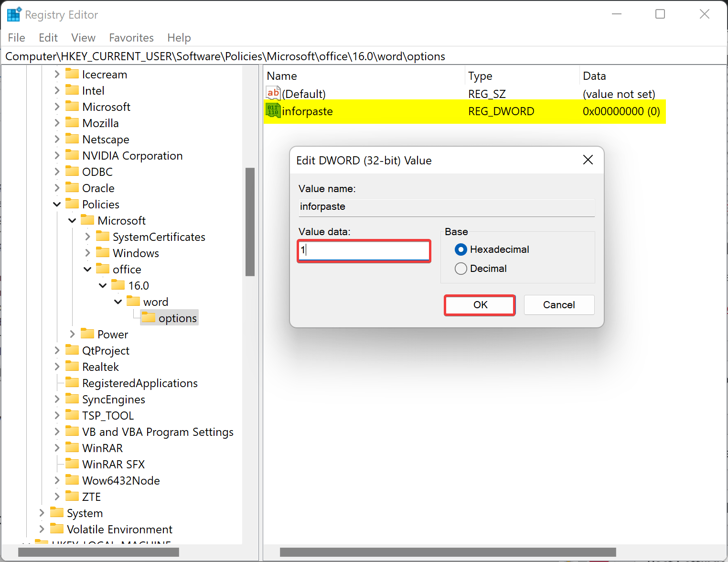
Task: Click the WinRAR folder icon
Action: 72,448
